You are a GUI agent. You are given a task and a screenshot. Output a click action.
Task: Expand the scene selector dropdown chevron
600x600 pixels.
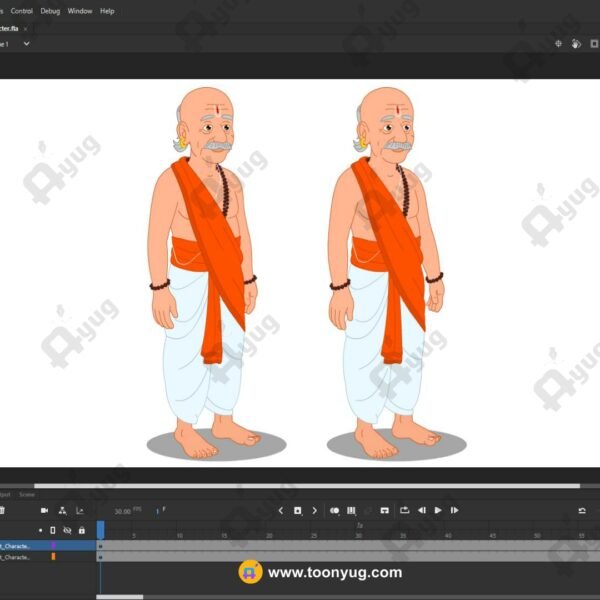26,44
